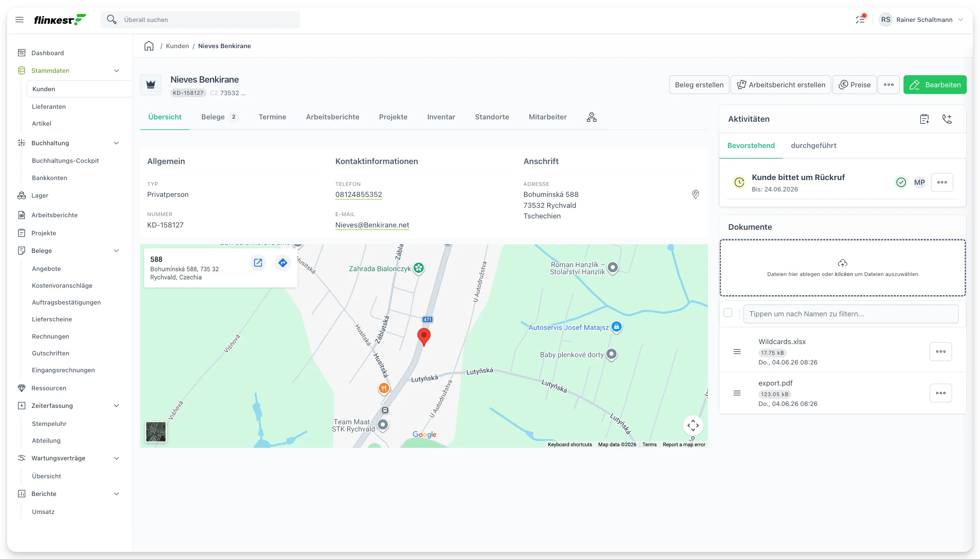Click the KD-158127 badge in header

[188, 93]
